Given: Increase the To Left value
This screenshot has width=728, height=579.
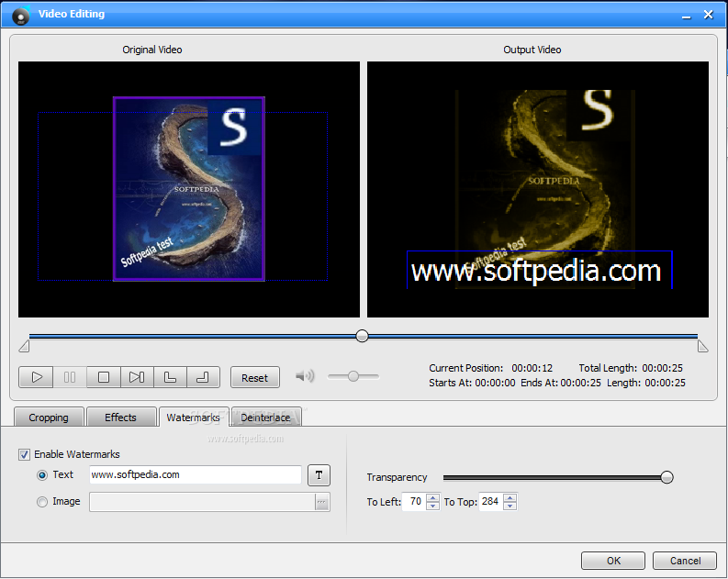Looking at the screenshot, I should tap(432, 498).
